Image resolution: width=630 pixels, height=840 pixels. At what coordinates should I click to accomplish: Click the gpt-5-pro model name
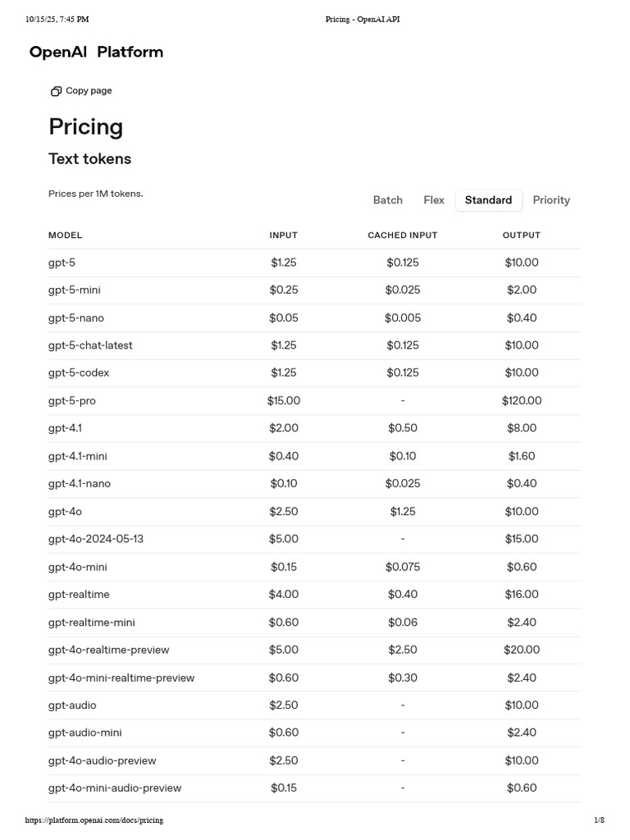click(x=72, y=400)
